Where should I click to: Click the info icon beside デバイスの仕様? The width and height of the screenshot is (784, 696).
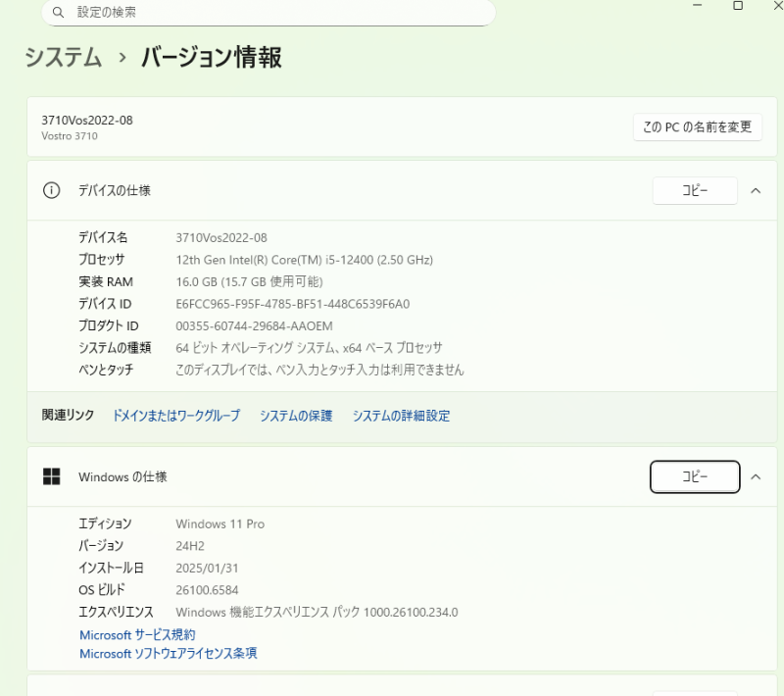[x=51, y=190]
